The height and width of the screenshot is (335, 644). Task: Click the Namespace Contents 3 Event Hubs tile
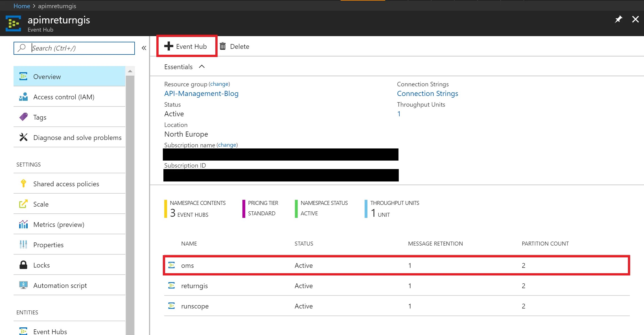pyautogui.click(x=195, y=209)
